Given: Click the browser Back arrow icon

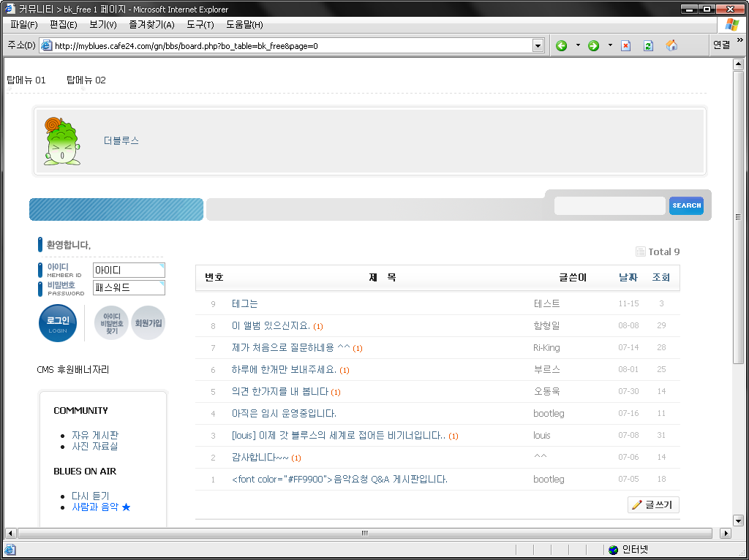Looking at the screenshot, I should 561,46.
